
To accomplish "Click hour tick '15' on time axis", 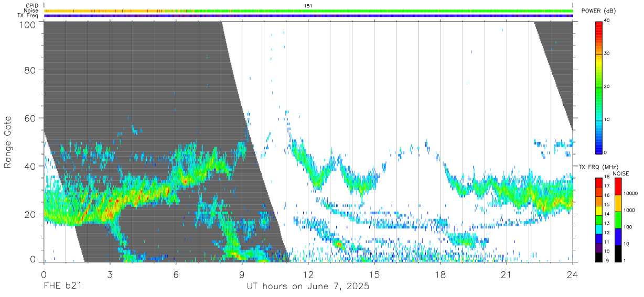I will pyautogui.click(x=374, y=274).
